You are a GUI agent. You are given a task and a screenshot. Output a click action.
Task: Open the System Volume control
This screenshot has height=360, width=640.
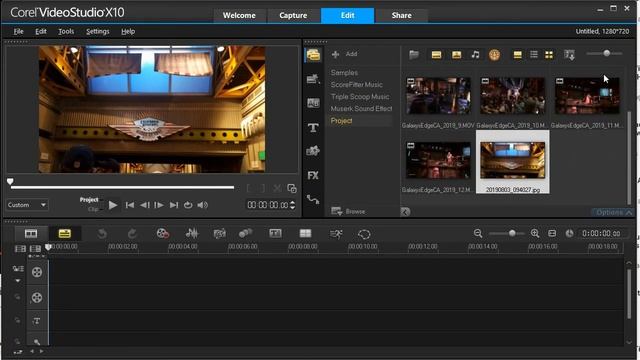point(202,205)
